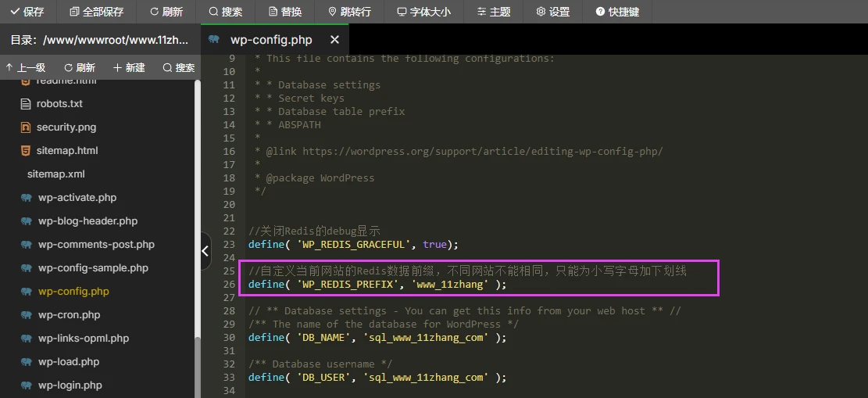The width and height of the screenshot is (868, 398).
Task: Open 跳转行 go to line
Action: 350,12
